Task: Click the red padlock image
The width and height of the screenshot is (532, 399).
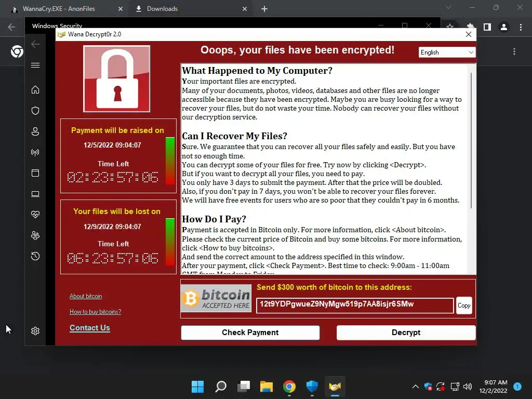Action: (117, 79)
